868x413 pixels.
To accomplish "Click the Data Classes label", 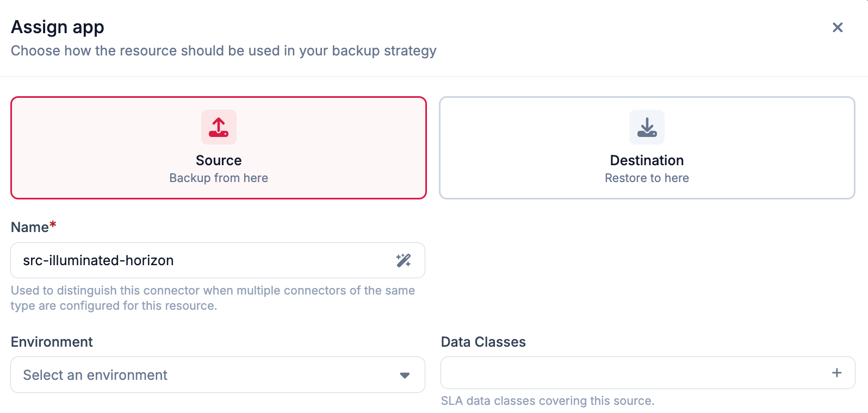I will [x=483, y=342].
